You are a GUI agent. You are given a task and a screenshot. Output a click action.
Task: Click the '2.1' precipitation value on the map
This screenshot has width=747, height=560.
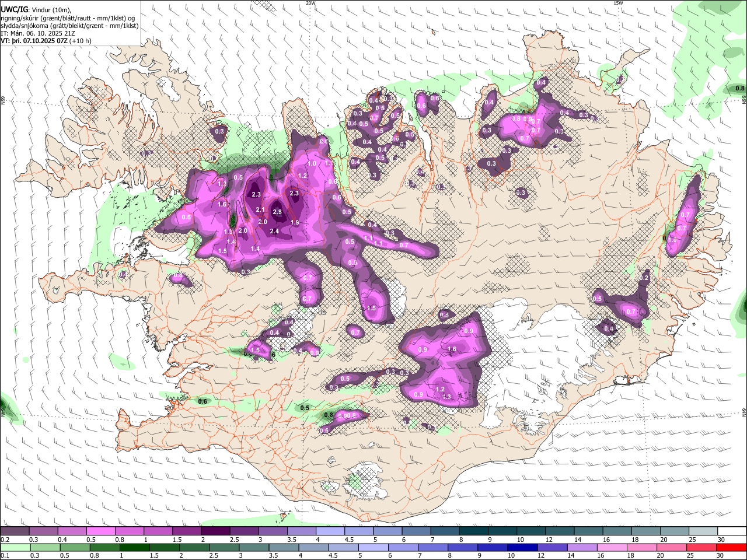tap(260, 210)
